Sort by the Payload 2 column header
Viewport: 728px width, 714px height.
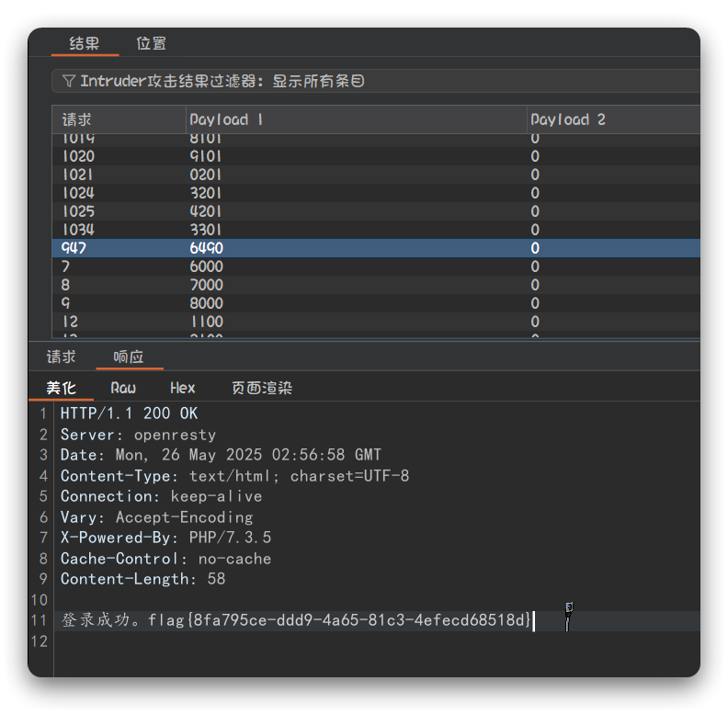(568, 119)
